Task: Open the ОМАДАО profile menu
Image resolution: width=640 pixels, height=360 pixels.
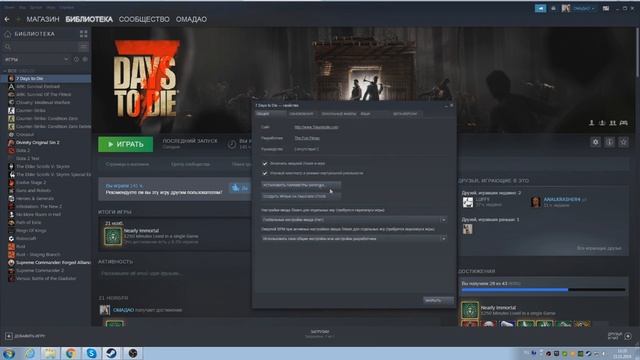Action: [x=191, y=19]
